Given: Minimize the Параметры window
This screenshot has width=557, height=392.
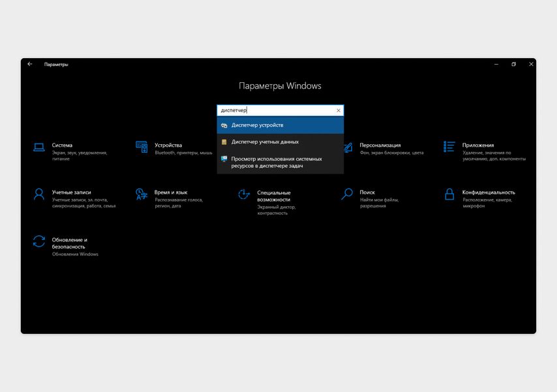Looking at the screenshot, I should (496, 65).
